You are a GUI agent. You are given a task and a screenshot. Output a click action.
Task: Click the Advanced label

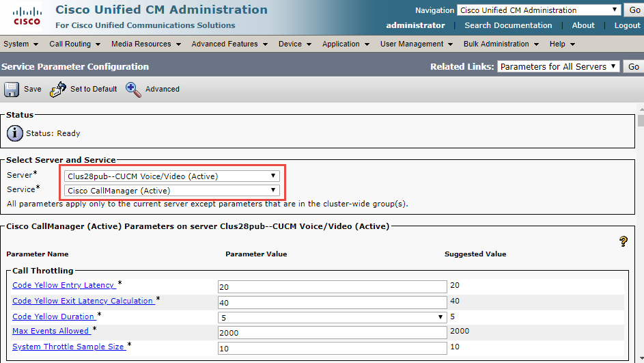pos(163,89)
